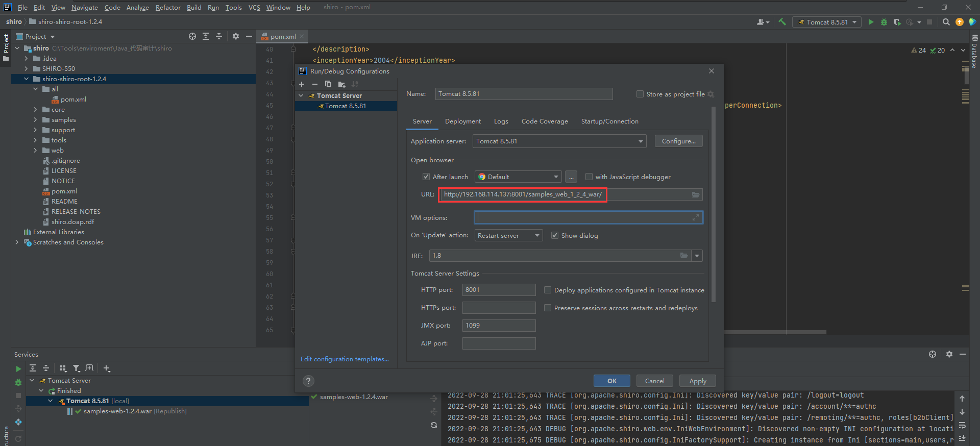Click the Build project hammer icon
This screenshot has width=980, height=446.
point(782,22)
